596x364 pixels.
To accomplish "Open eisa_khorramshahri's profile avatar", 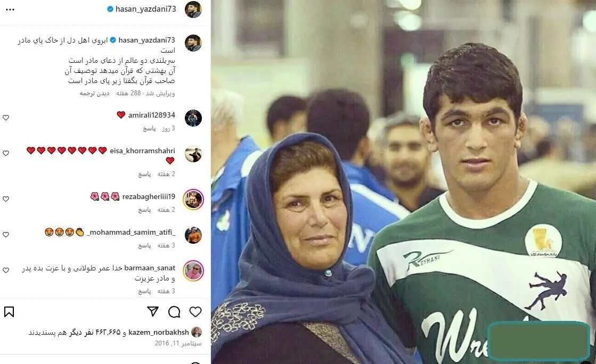I will [x=193, y=154].
